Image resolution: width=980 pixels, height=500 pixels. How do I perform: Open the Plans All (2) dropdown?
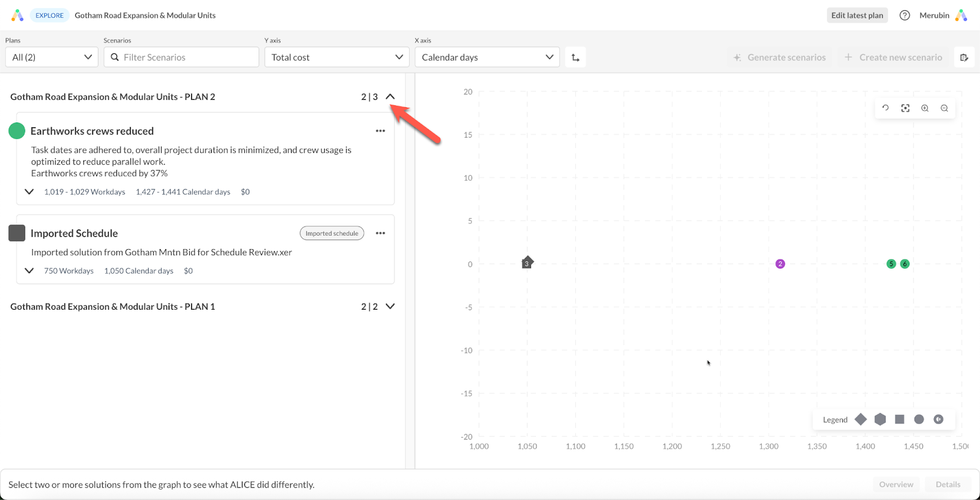coord(51,58)
